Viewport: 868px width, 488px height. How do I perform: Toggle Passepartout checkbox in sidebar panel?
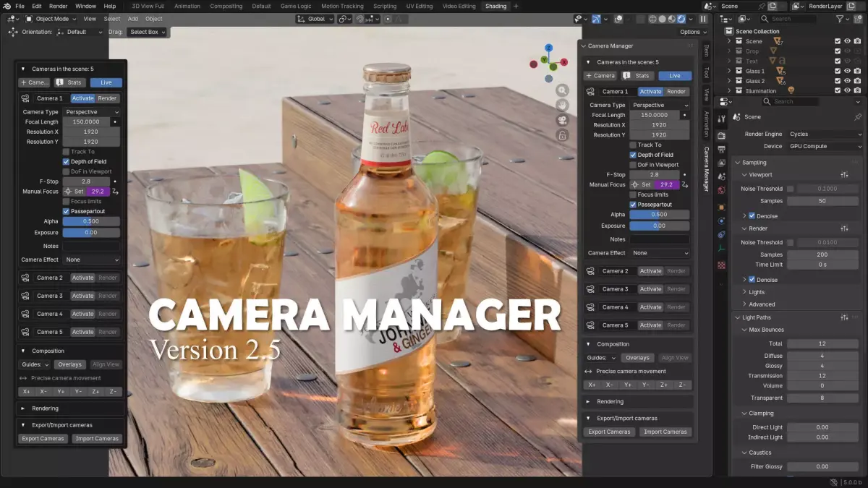633,205
